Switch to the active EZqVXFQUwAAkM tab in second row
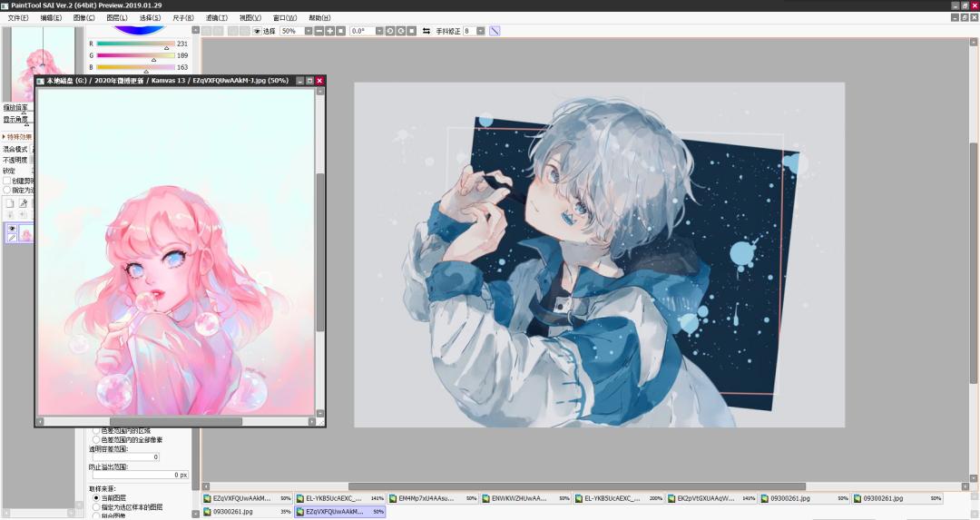This screenshot has height=520, width=980. coord(340,511)
